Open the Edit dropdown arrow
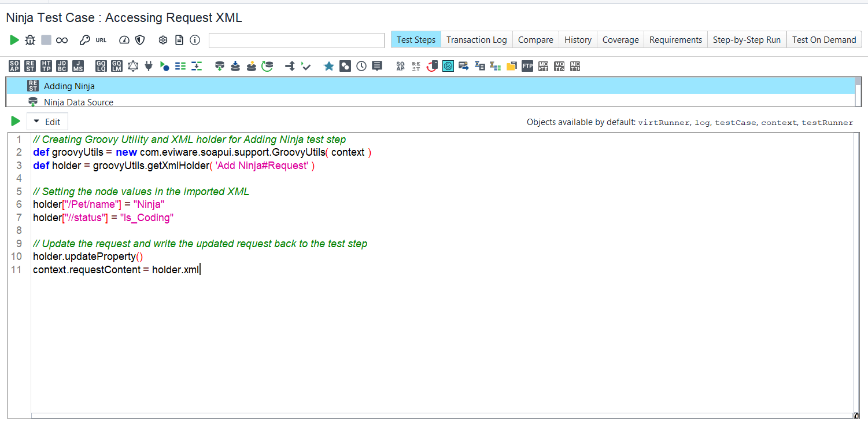868x422 pixels. coord(36,122)
